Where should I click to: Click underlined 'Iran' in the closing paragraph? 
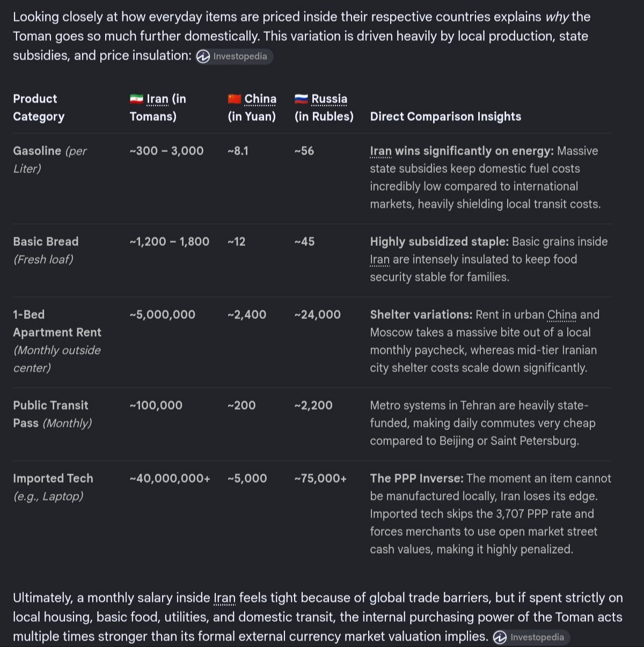click(224, 598)
